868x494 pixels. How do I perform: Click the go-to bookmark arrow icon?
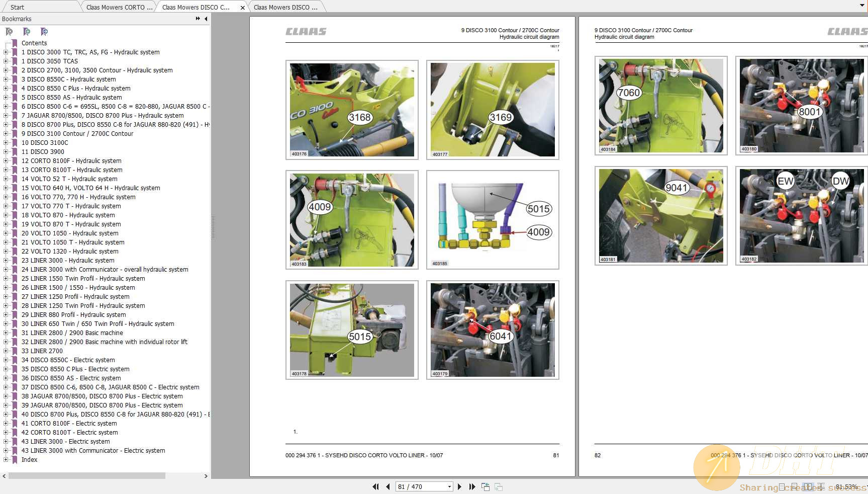click(44, 32)
